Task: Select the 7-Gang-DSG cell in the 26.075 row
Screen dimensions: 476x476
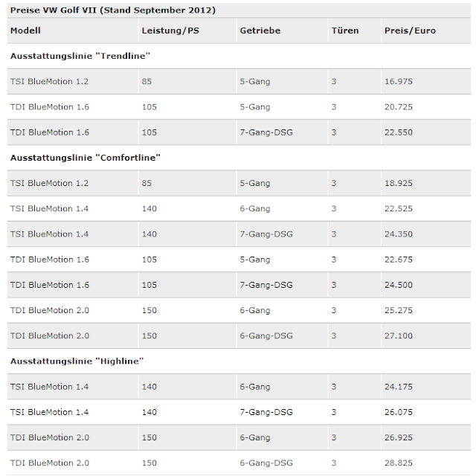Action: click(266, 412)
